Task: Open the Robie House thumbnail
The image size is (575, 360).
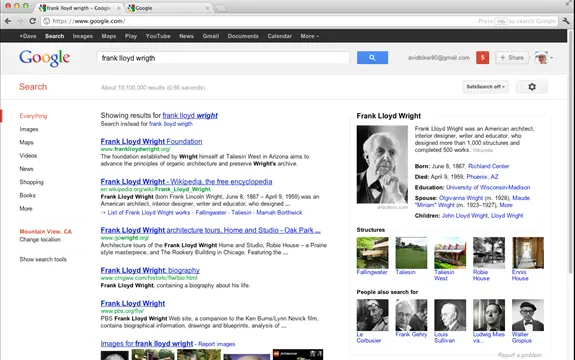Action: [x=489, y=253]
